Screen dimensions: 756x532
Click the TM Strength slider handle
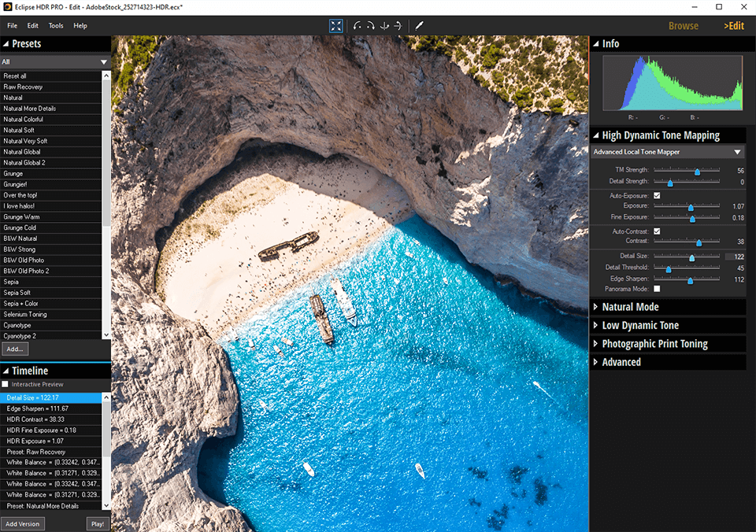pos(697,171)
